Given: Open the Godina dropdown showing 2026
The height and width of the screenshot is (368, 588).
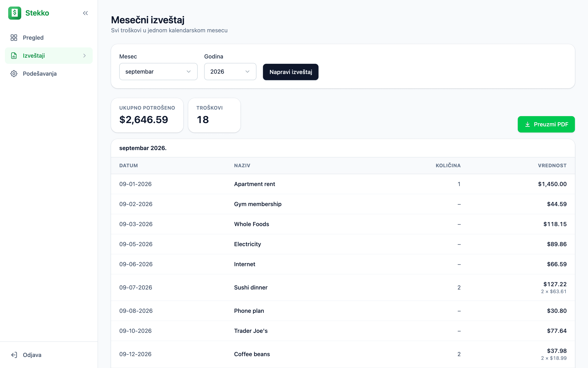Looking at the screenshot, I should [230, 72].
